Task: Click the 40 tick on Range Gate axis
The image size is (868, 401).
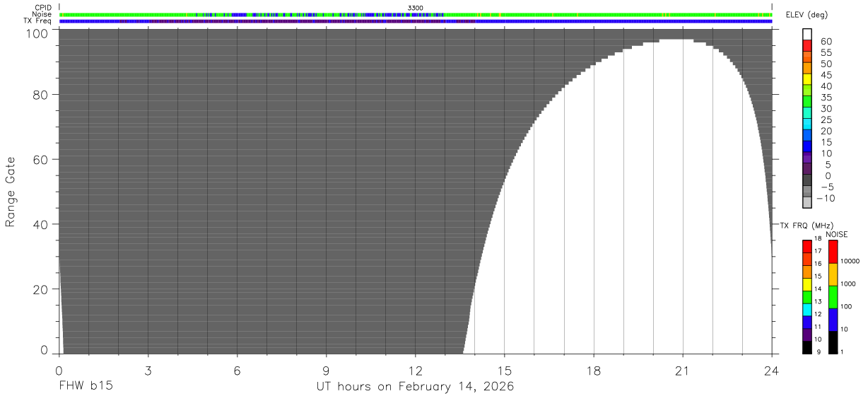Action: pos(40,224)
